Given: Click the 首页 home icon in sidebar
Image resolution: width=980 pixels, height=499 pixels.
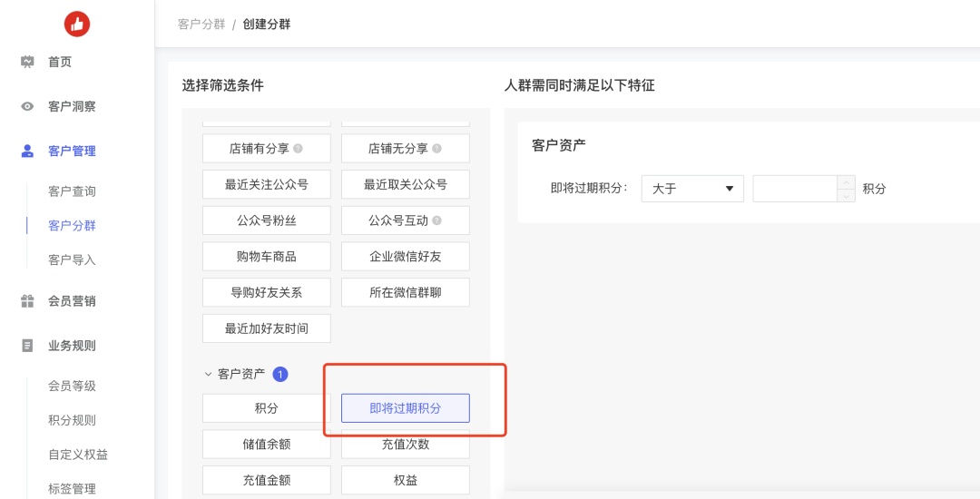Looking at the screenshot, I should click(x=27, y=62).
